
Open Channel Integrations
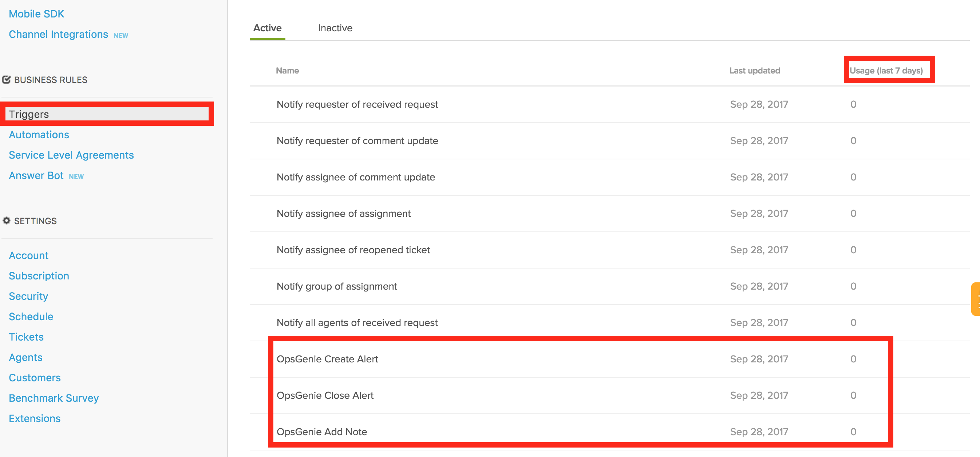coord(59,34)
